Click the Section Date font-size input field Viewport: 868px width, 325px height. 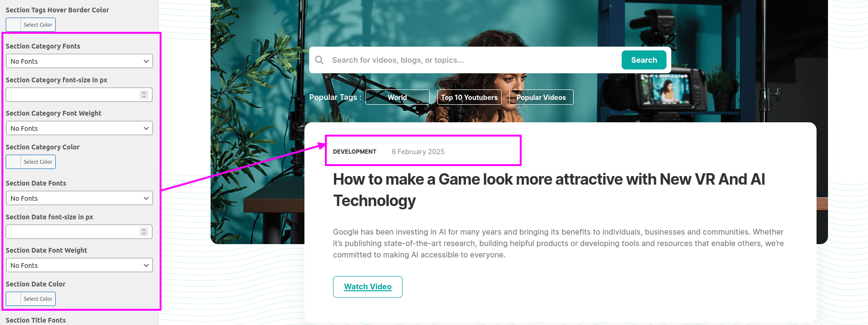coord(79,232)
